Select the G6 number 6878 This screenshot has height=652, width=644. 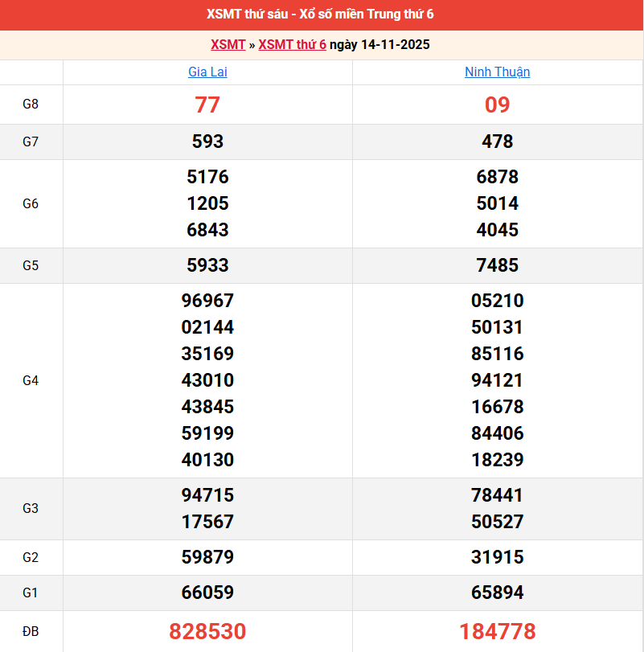(x=497, y=177)
